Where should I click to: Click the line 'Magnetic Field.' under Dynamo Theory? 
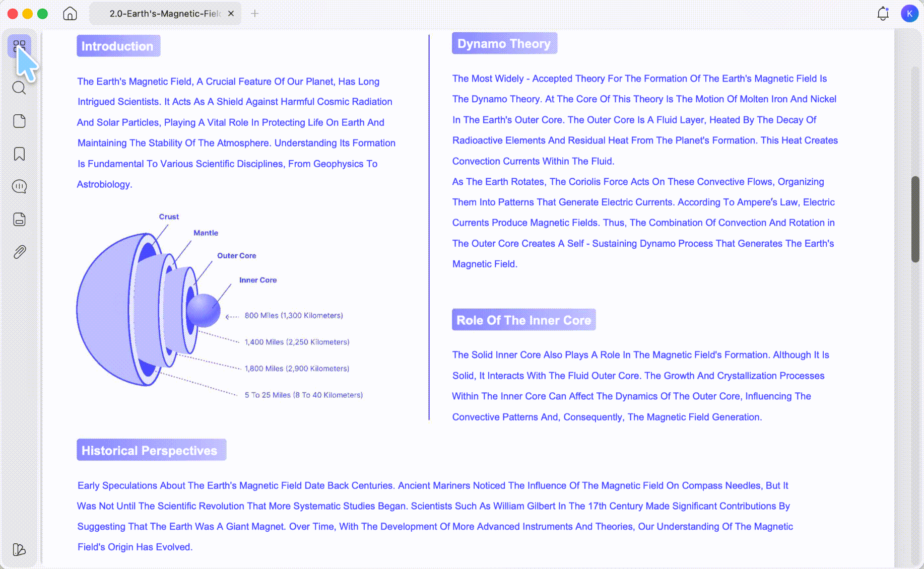click(x=485, y=264)
